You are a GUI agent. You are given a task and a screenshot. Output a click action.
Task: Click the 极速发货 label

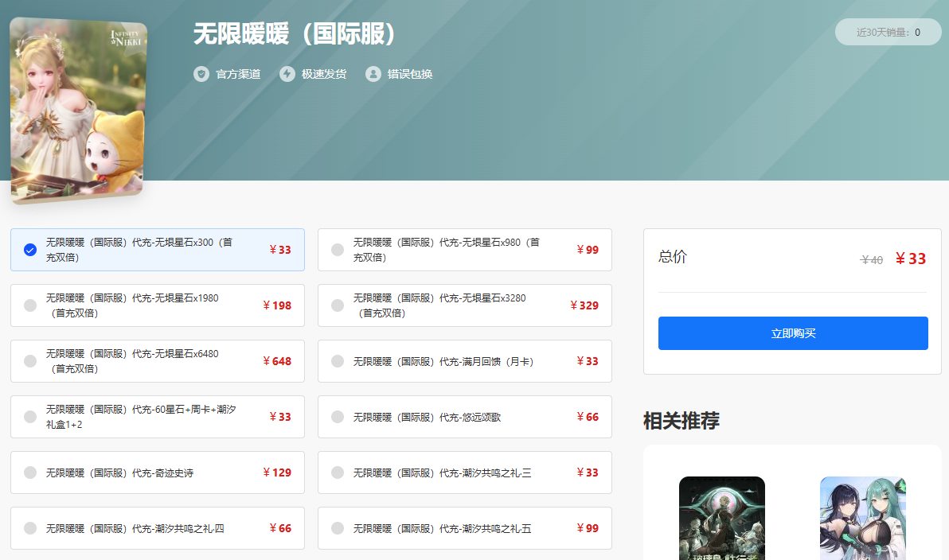324,75
